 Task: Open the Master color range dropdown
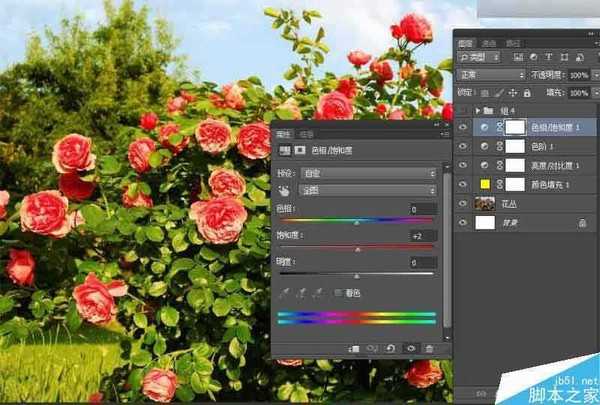tap(368, 190)
